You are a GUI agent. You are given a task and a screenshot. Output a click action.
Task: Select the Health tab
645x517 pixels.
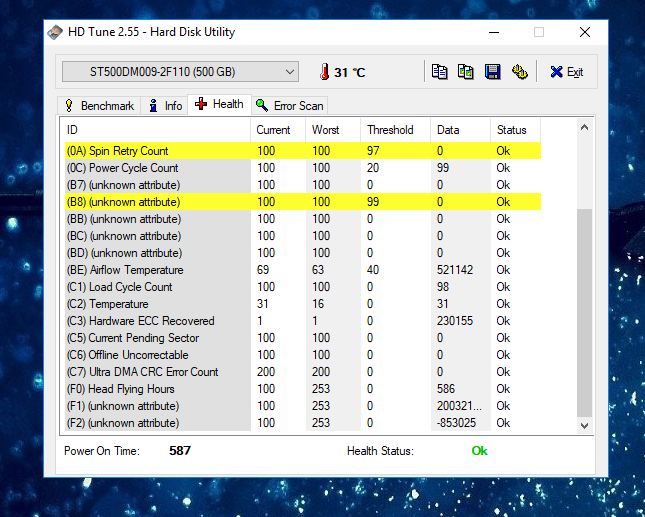click(219, 104)
